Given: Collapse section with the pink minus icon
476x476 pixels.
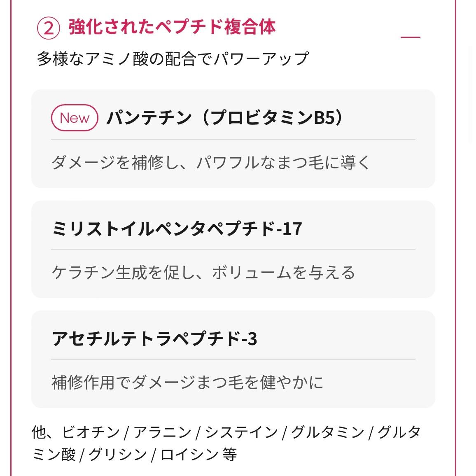Looking at the screenshot, I should [411, 37].
